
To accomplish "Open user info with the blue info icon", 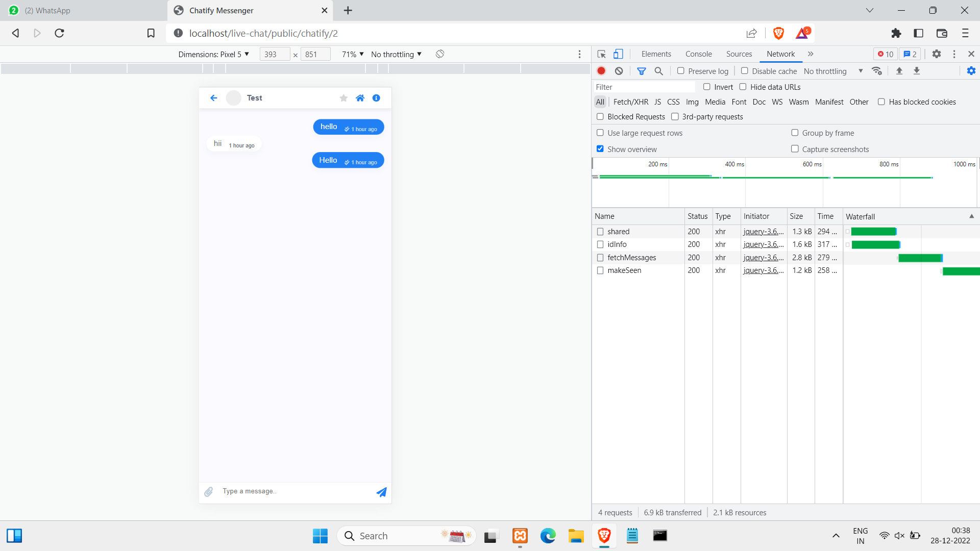I will pos(376,98).
